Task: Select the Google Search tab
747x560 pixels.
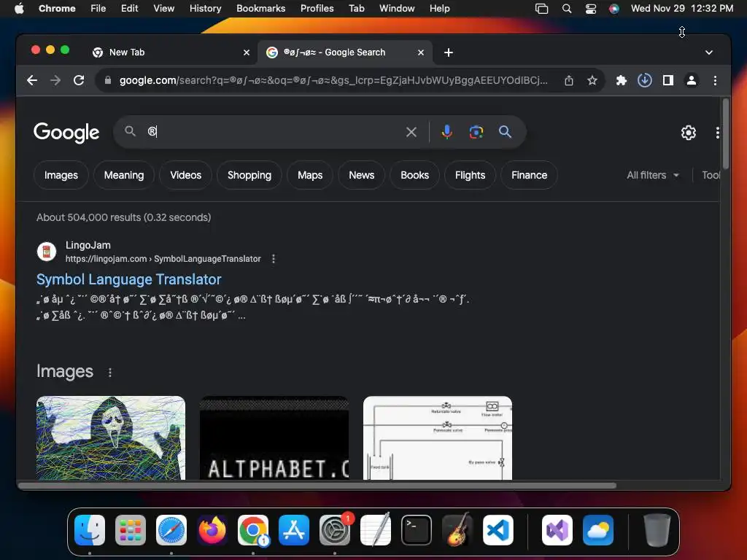Action: pos(345,52)
